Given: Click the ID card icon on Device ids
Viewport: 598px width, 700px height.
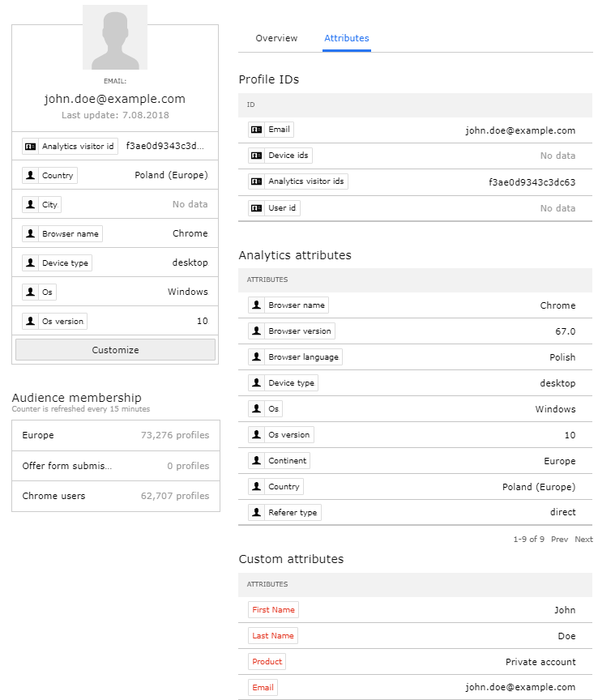Looking at the screenshot, I should click(257, 156).
